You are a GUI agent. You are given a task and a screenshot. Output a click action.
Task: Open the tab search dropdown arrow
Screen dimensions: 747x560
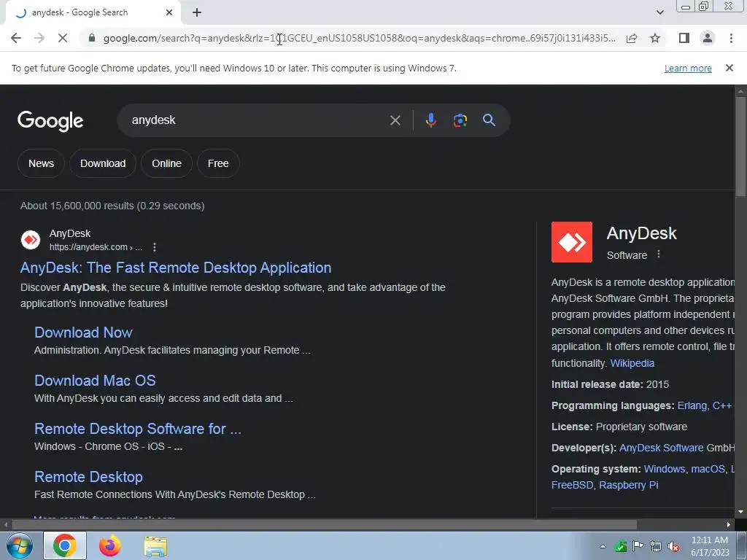pos(659,13)
